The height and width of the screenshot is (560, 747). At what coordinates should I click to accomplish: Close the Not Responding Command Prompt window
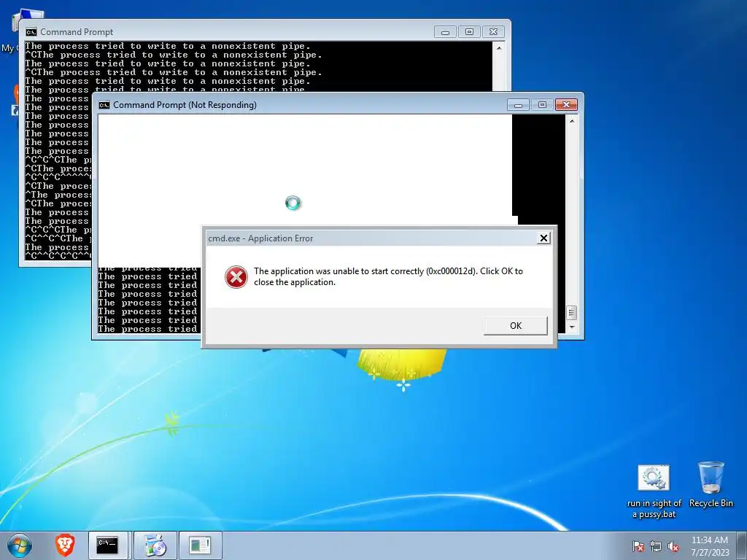click(566, 104)
